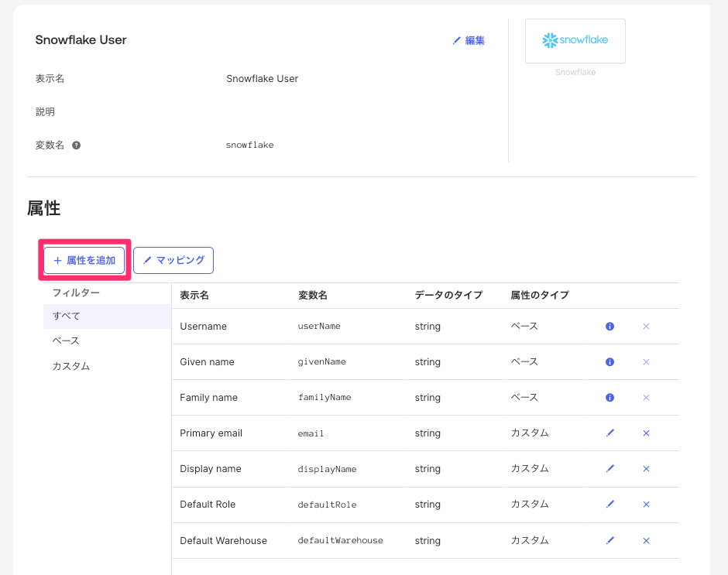Image resolution: width=728 pixels, height=575 pixels.
Task: Delete the Primary email attribute
Action: [x=646, y=433]
